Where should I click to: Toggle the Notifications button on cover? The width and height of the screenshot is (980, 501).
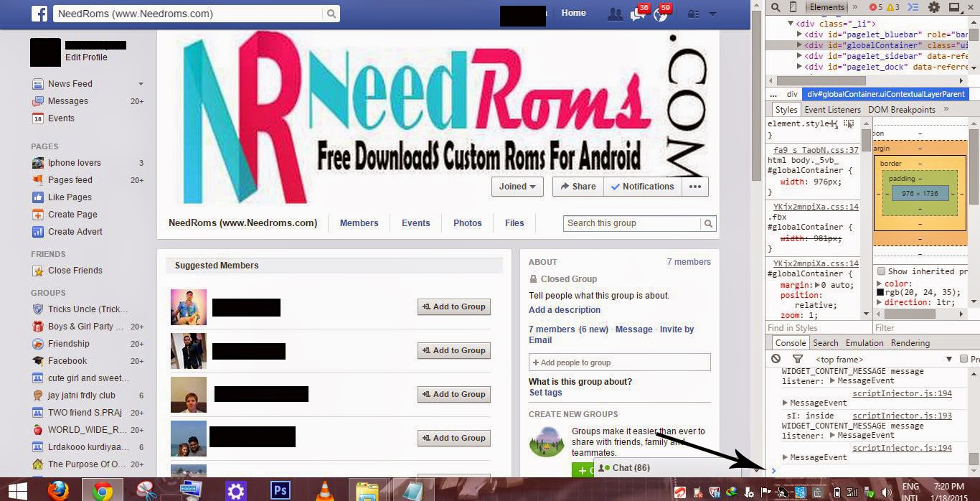click(x=642, y=187)
